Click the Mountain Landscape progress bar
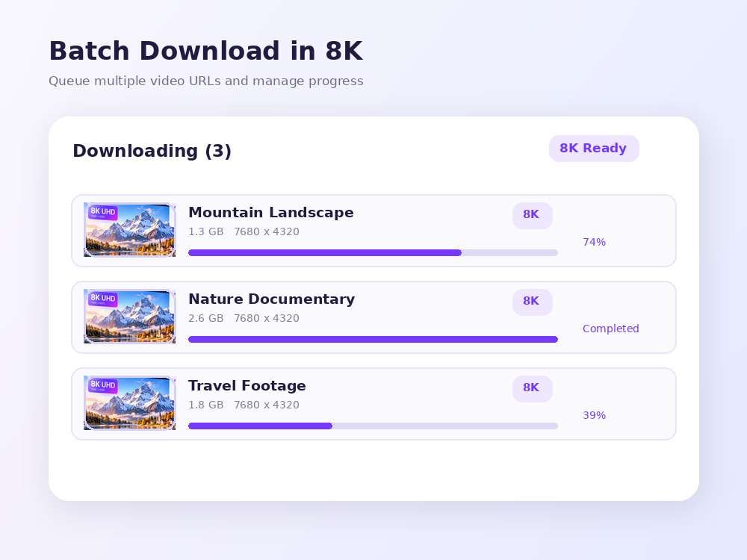The width and height of the screenshot is (747, 560). (x=373, y=253)
